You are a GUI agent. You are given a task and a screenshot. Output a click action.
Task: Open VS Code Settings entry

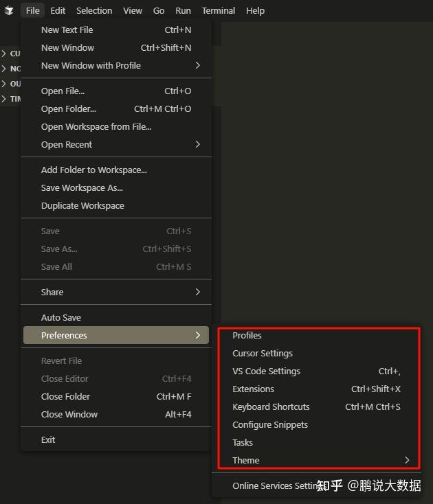point(266,371)
